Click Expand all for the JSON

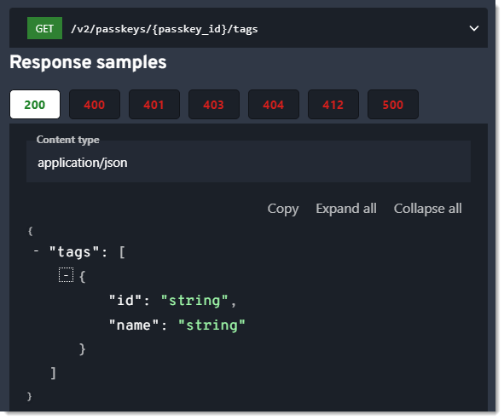(346, 209)
